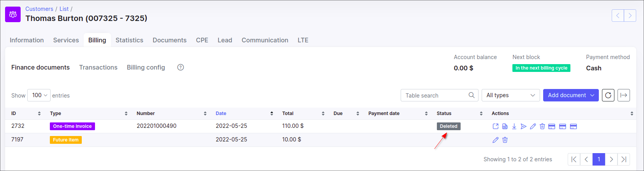Click the refresh table icon button
The image size is (644, 171).
(x=608, y=95)
